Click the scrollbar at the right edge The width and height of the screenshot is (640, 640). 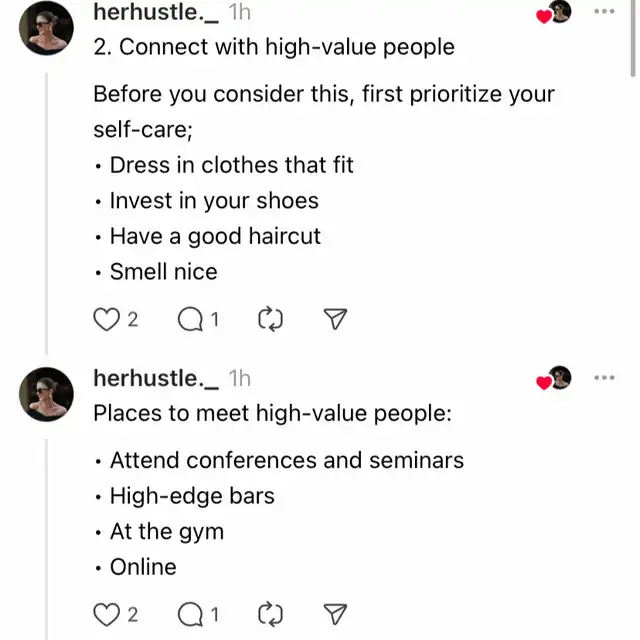(x=633, y=39)
